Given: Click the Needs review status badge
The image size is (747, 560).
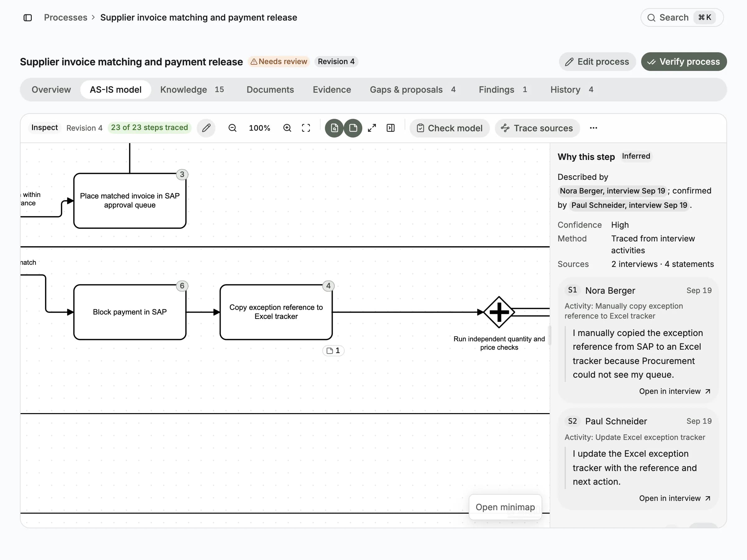Looking at the screenshot, I should [279, 62].
